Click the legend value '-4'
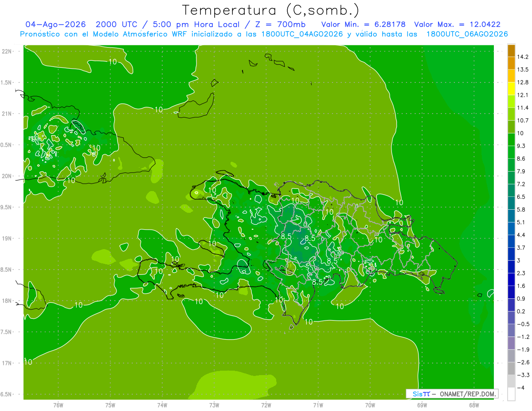The image size is (532, 411). coord(522,388)
